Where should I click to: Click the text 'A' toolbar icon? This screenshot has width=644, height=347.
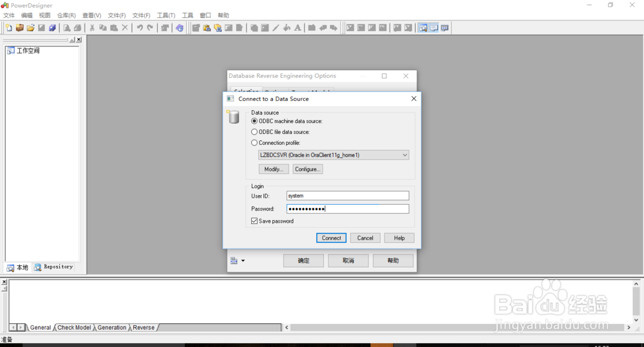pyautogui.click(x=298, y=28)
